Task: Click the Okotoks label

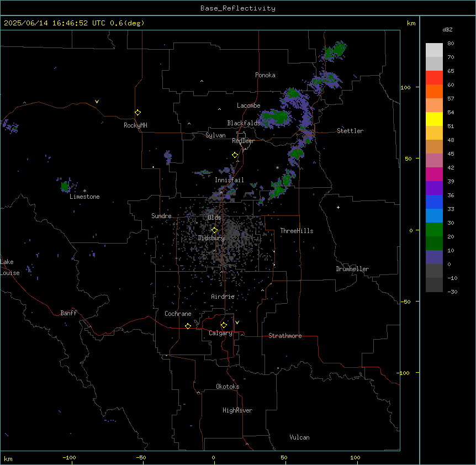Action: click(228, 387)
